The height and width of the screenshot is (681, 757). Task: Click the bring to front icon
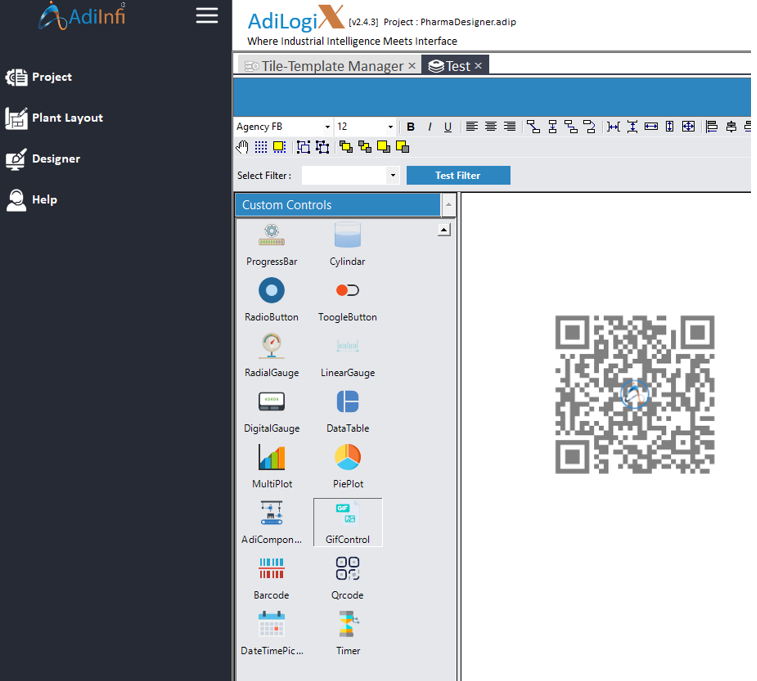pyautogui.click(x=384, y=147)
